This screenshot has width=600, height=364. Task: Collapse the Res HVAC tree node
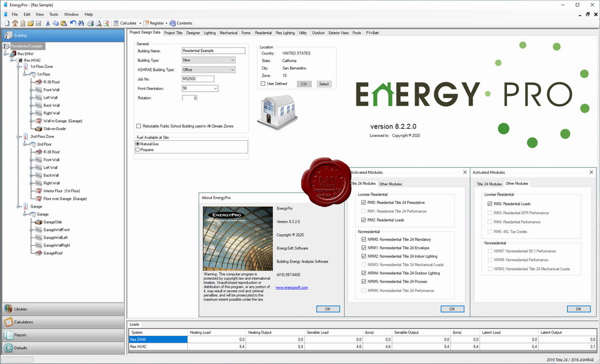pos(12,61)
